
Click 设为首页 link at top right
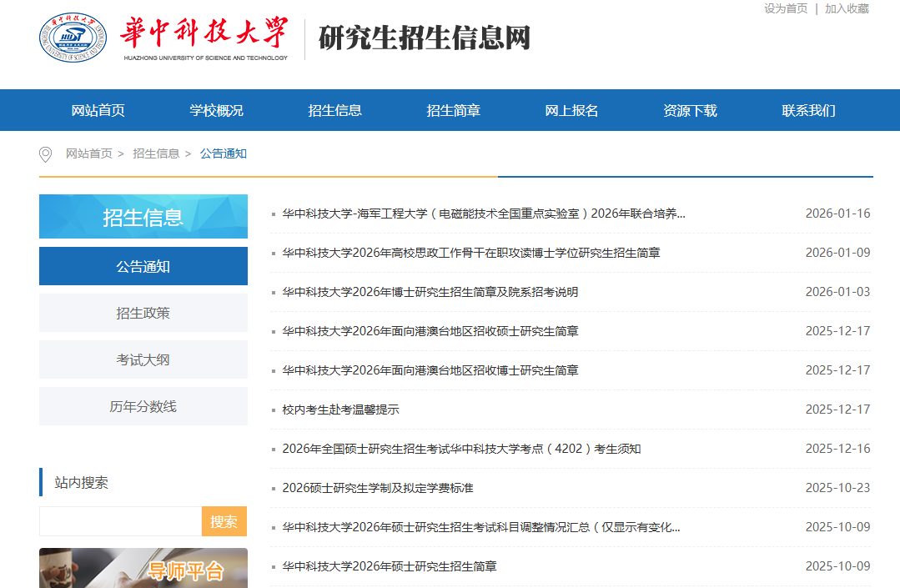[786, 8]
